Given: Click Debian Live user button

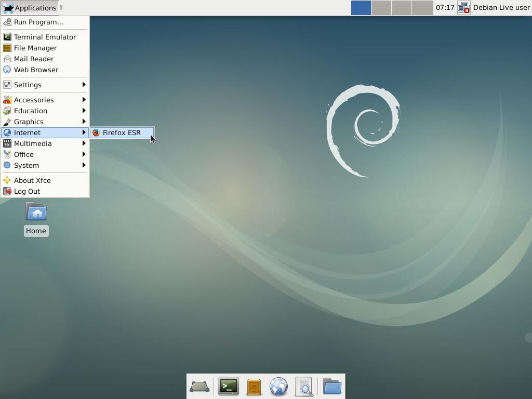Looking at the screenshot, I should [x=501, y=8].
